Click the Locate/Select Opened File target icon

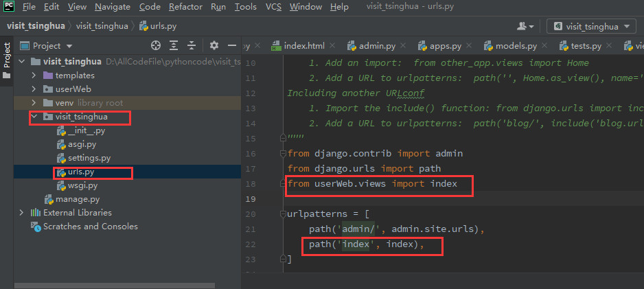point(156,45)
